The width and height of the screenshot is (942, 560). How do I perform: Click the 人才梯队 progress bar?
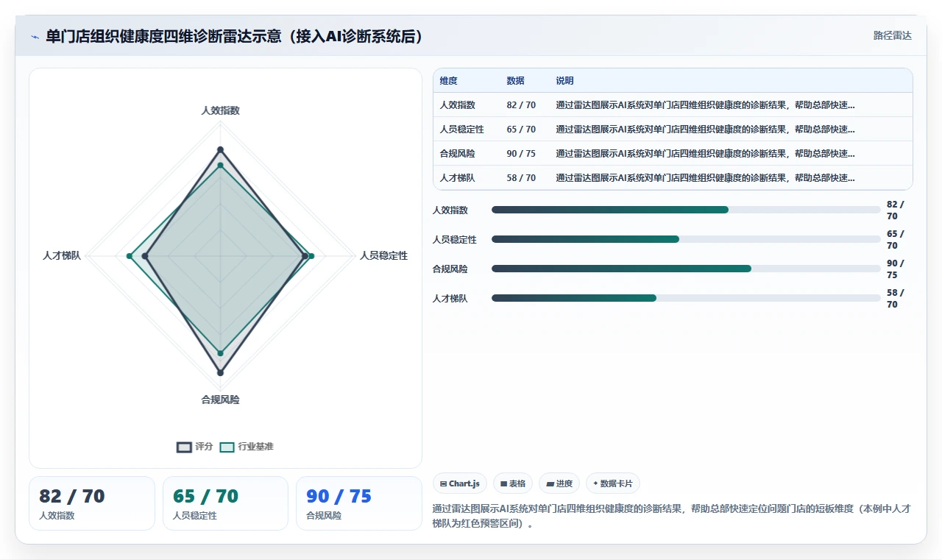pyautogui.click(x=686, y=298)
